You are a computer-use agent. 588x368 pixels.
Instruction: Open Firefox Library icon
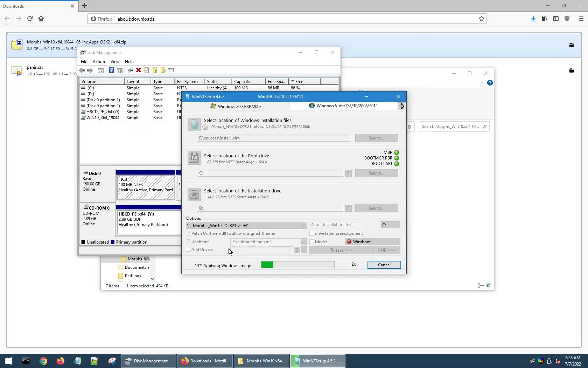click(545, 19)
